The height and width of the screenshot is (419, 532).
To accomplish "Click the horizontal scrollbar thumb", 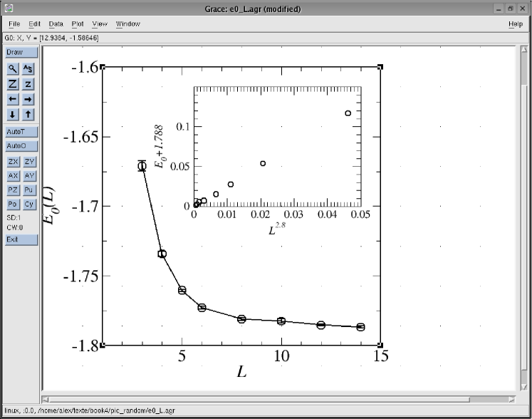I will pos(259,400).
